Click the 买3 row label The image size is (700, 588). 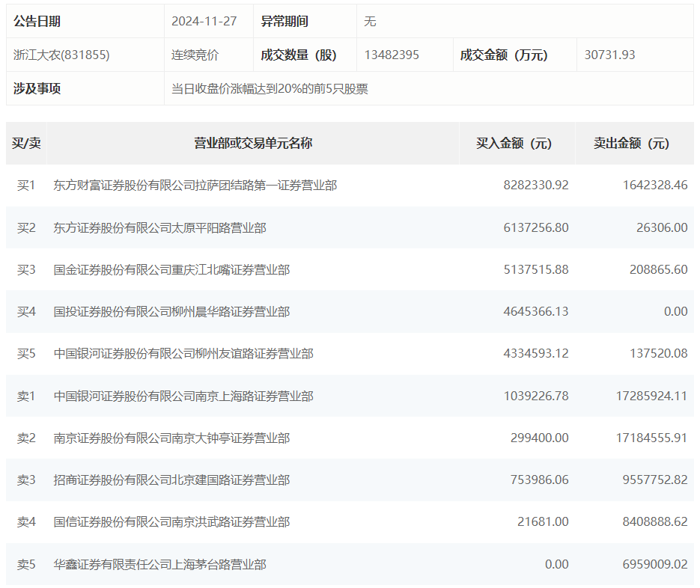(x=26, y=270)
